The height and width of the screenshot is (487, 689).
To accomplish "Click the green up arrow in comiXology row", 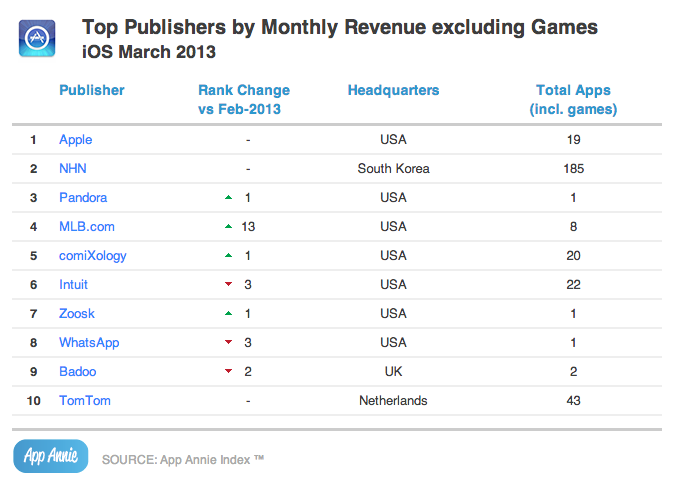I will [x=228, y=255].
